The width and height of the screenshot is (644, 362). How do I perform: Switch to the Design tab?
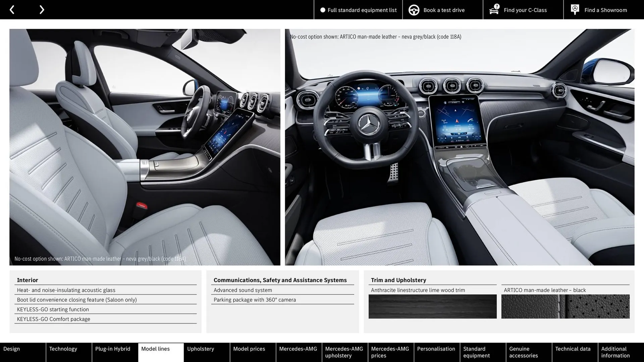12,352
